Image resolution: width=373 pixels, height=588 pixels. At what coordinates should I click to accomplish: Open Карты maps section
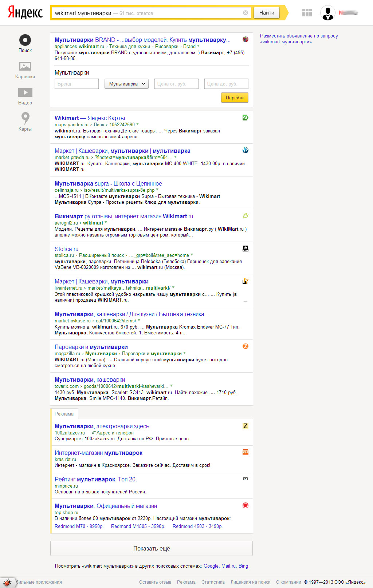coord(25,122)
